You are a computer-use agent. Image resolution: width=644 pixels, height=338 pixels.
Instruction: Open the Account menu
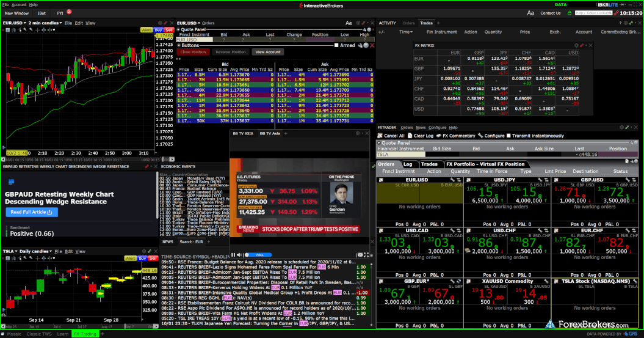tap(19, 4)
